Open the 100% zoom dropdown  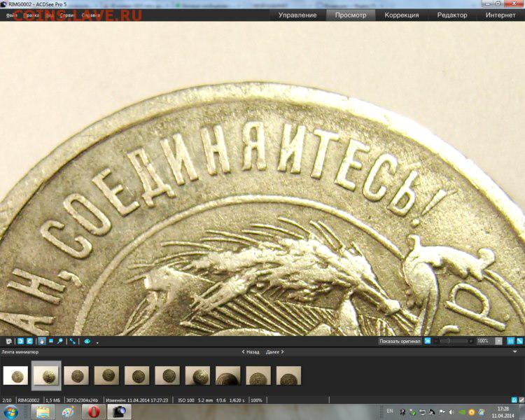click(x=499, y=341)
